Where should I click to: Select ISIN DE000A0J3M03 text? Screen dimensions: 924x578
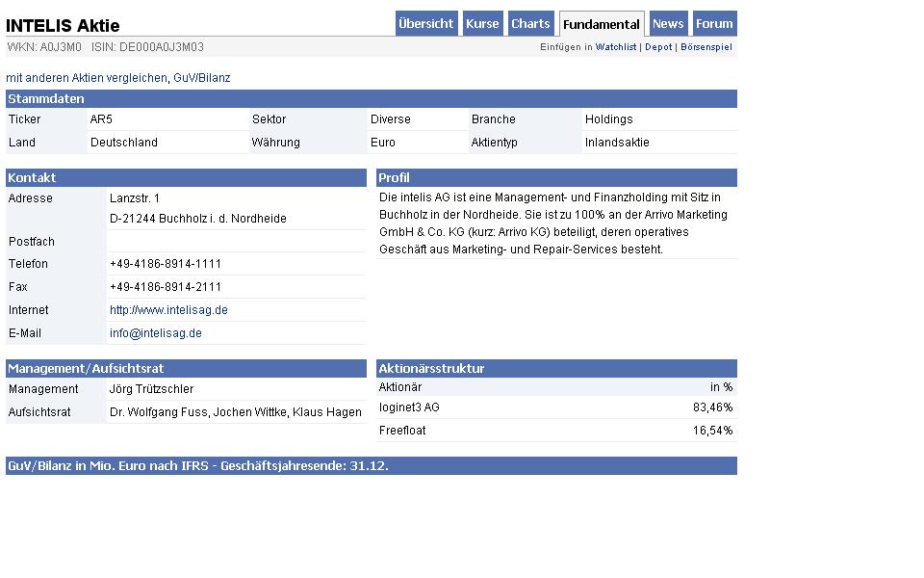[x=147, y=47]
